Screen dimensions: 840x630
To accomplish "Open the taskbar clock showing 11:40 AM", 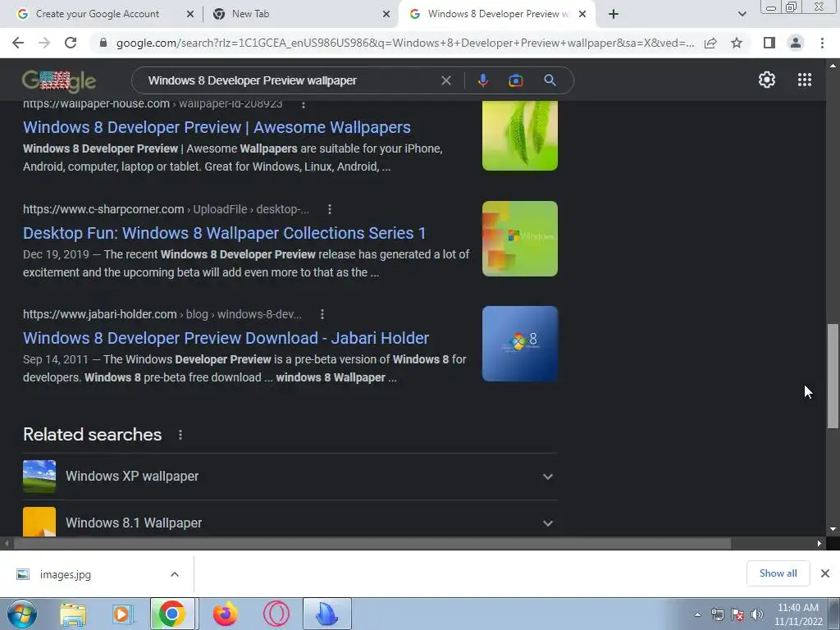I will click(797, 614).
